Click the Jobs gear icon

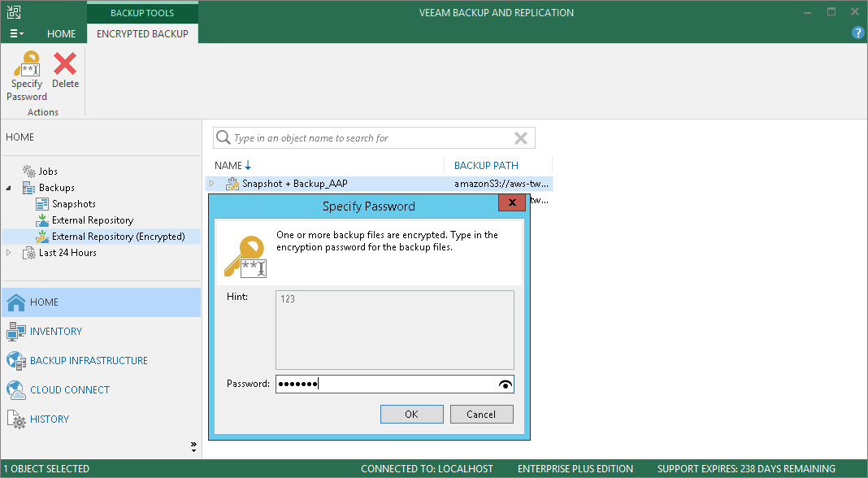click(28, 172)
